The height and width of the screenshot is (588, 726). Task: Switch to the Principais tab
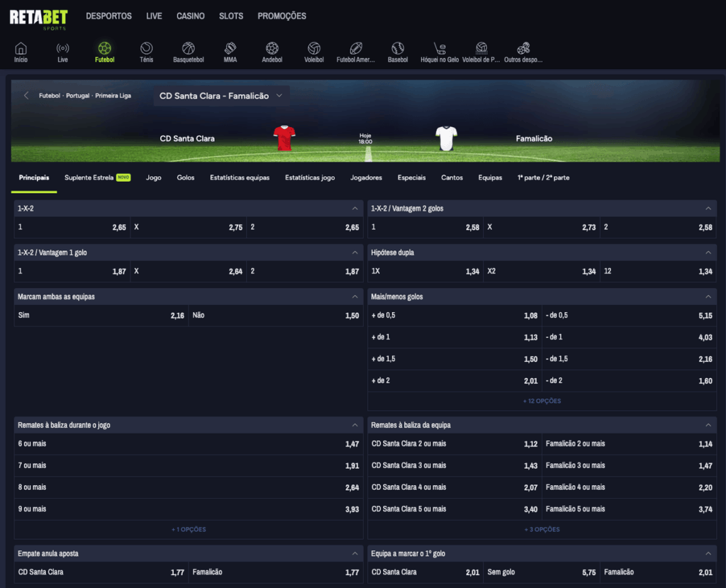point(34,177)
